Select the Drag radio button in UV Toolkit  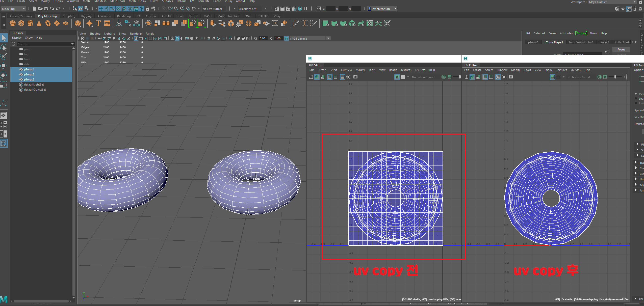636,98
